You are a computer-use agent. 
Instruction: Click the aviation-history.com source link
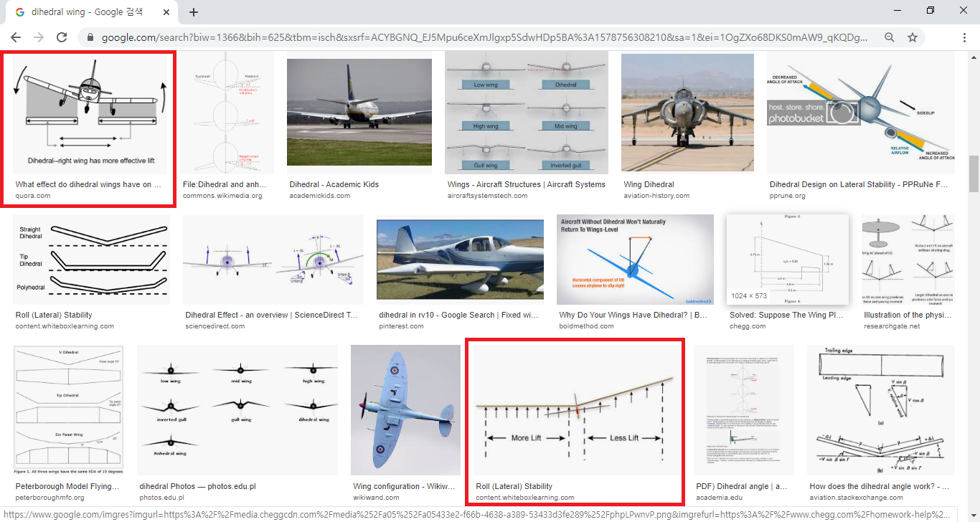tap(656, 196)
